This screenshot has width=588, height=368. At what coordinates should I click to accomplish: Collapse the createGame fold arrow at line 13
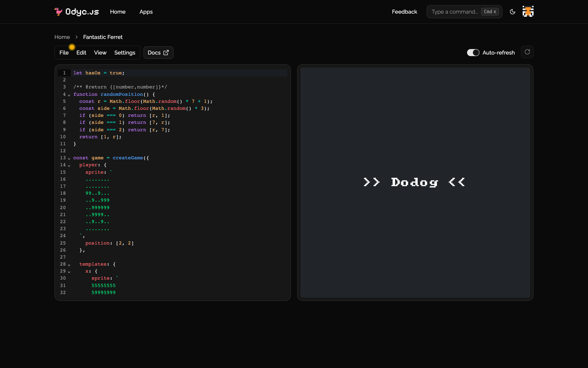[x=69, y=158]
